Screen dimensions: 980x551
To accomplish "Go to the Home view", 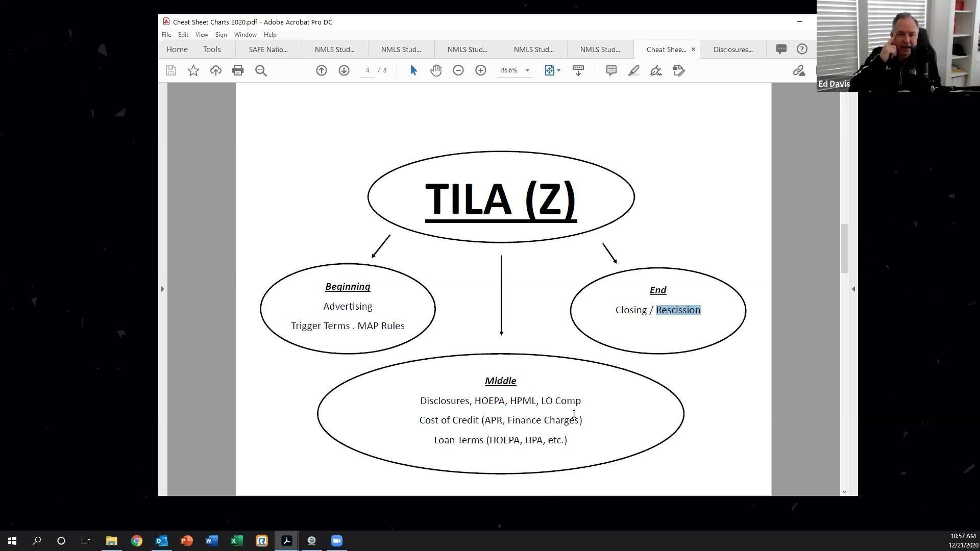I will click(177, 49).
